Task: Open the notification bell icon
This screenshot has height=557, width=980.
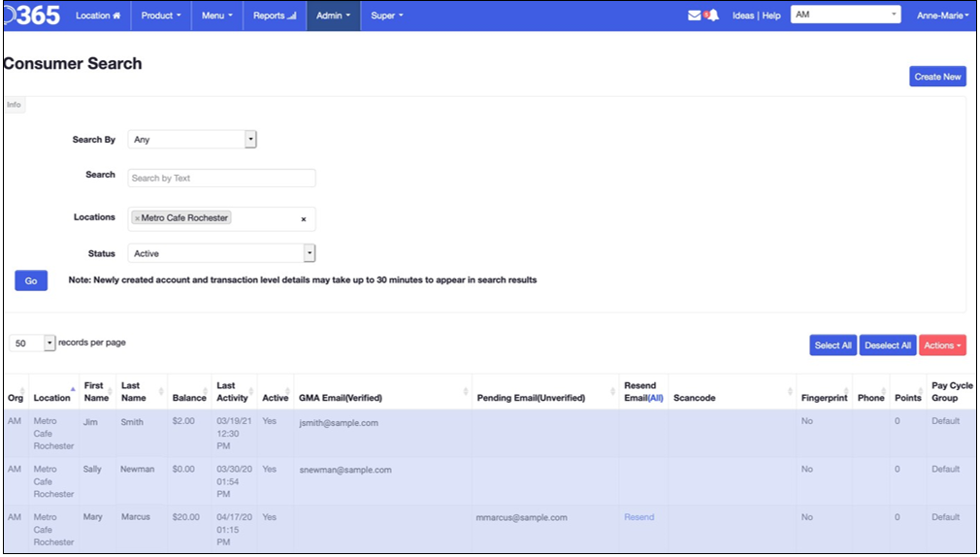Action: (x=711, y=16)
